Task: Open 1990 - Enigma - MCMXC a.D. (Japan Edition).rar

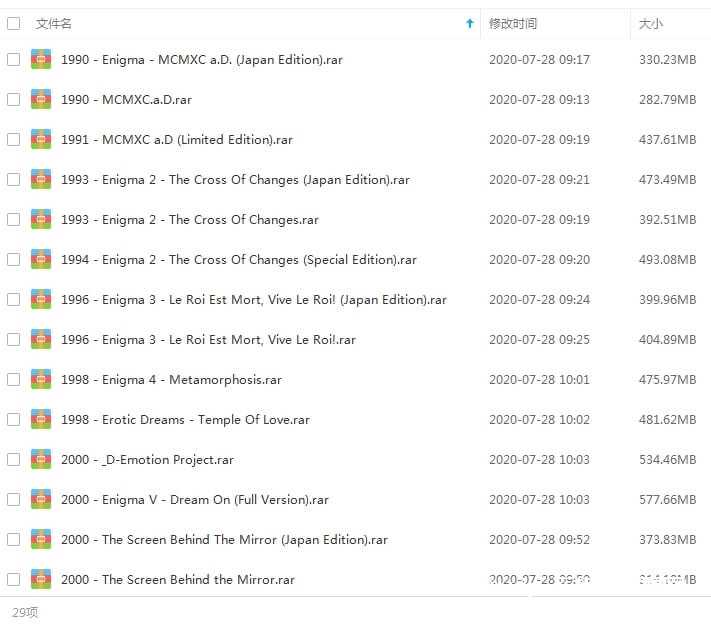Action: click(202, 59)
